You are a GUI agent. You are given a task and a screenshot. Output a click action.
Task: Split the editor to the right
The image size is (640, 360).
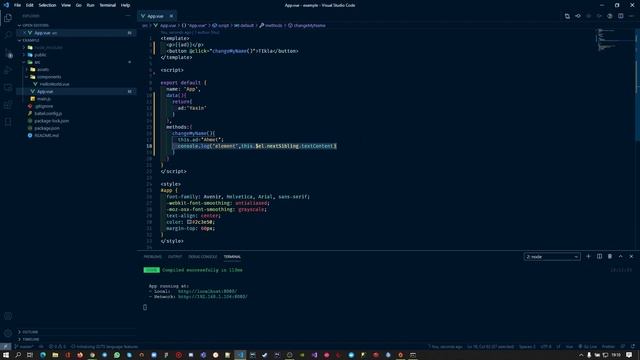620,16
